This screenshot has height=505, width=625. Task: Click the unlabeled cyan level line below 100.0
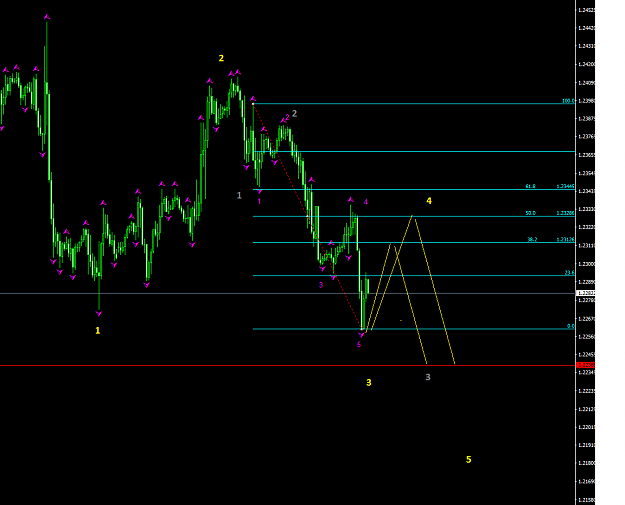(x=414, y=151)
